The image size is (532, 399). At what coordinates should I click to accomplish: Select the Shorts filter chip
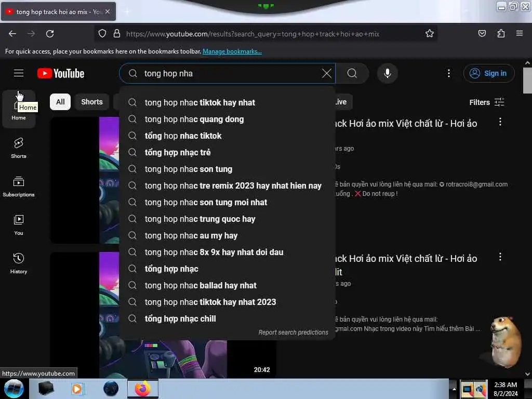click(91, 102)
